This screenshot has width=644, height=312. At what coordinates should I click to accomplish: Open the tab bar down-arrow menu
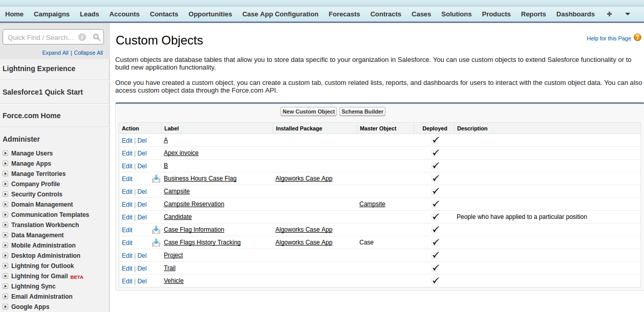tap(628, 14)
